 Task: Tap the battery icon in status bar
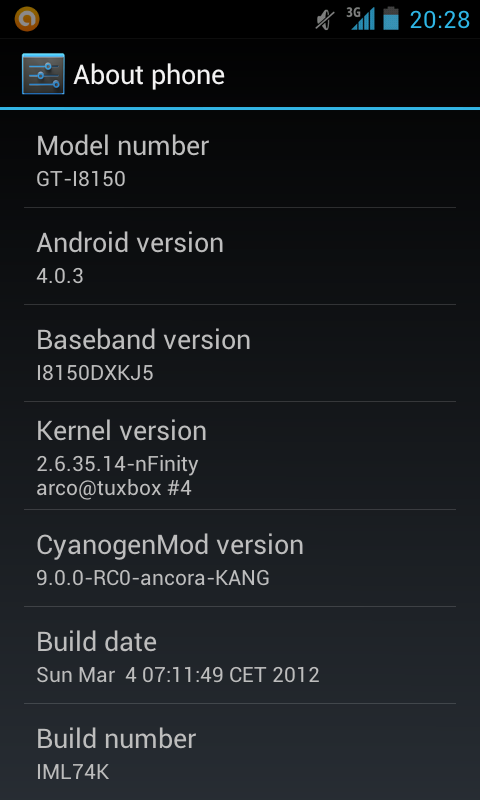pyautogui.click(x=391, y=19)
